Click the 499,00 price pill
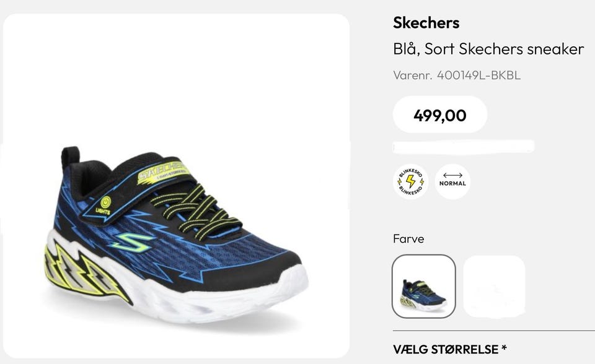 click(x=440, y=115)
